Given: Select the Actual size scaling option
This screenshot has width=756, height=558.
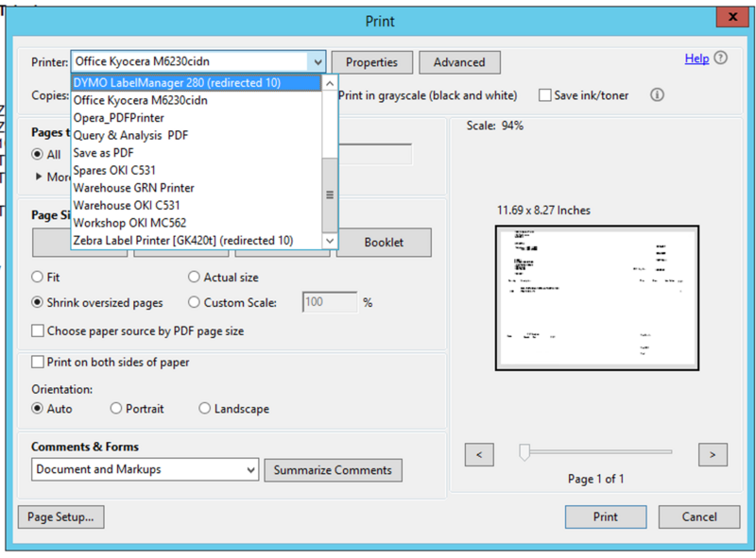Looking at the screenshot, I should click(194, 277).
